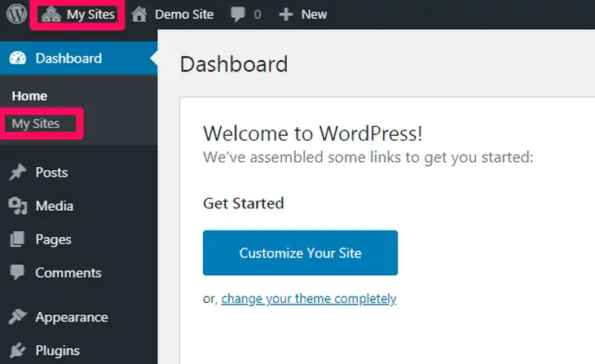
Task: Click the Comments sidebar icon
Action: 17,273
